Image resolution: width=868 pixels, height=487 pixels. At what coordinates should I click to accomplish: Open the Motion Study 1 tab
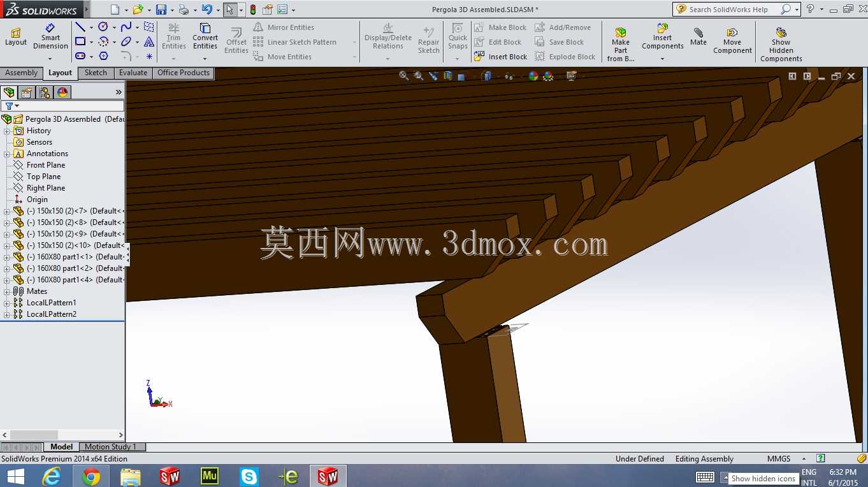pyautogui.click(x=111, y=447)
